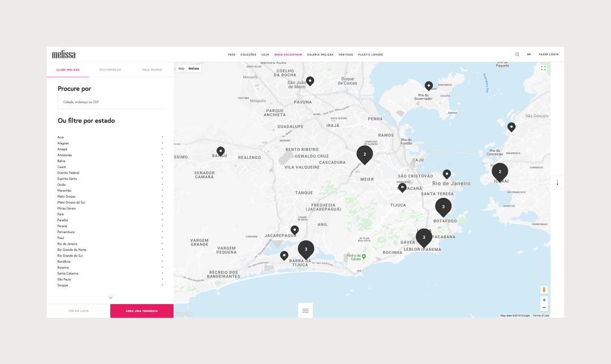
Task: Open the map Terms of Use link
Action: pyautogui.click(x=541, y=316)
